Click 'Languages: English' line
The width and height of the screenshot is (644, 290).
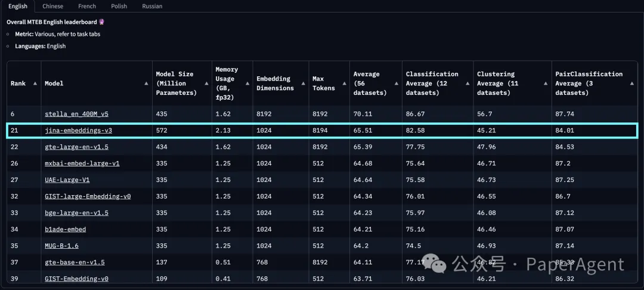coord(41,46)
